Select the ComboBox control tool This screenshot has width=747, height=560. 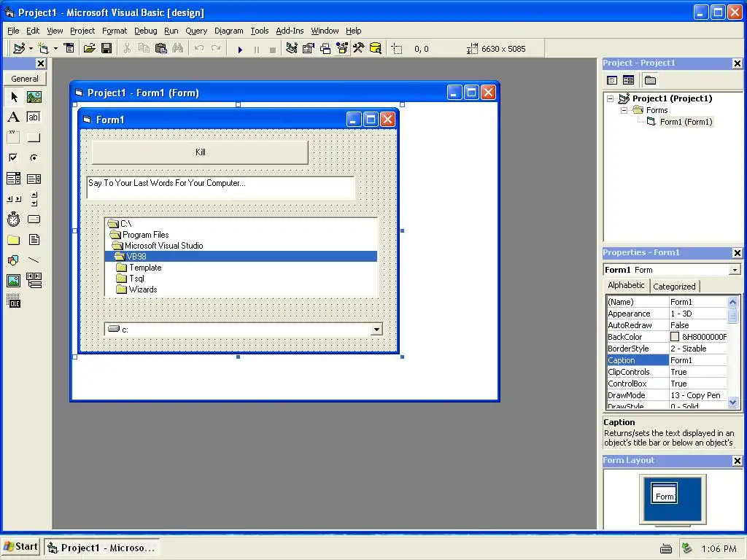tap(14, 179)
